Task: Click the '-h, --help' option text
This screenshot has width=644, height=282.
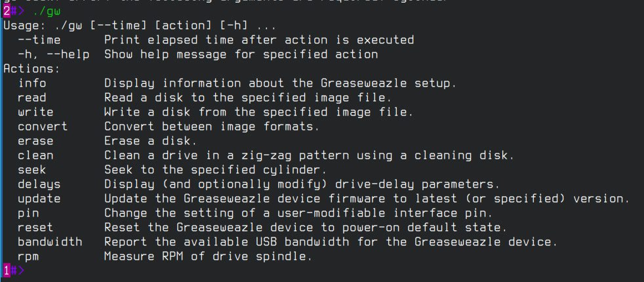Action: tap(54, 54)
